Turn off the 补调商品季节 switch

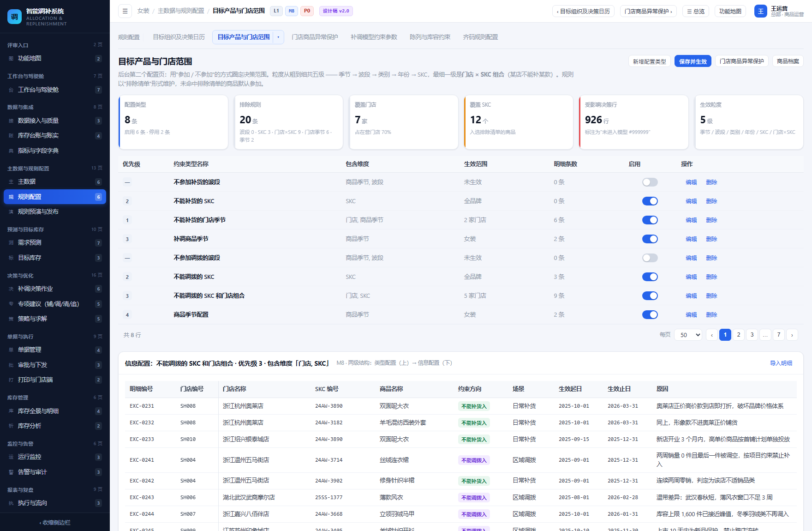(x=650, y=239)
